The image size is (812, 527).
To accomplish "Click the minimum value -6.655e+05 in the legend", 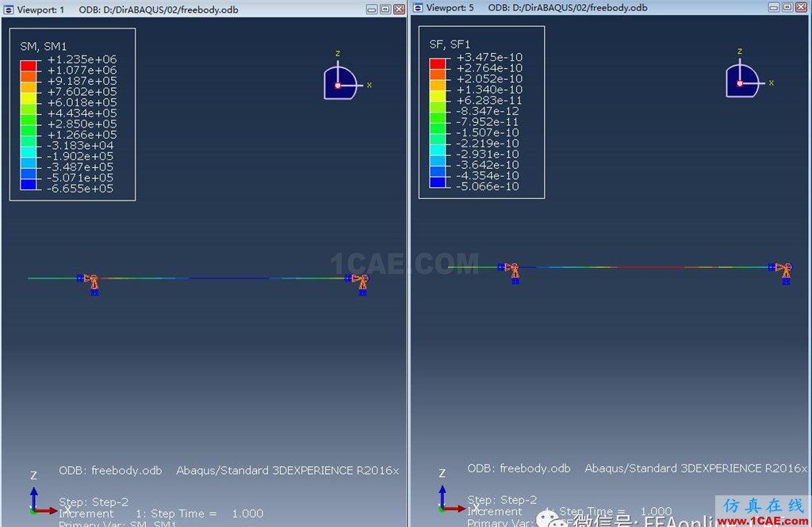I will pyautogui.click(x=80, y=189).
